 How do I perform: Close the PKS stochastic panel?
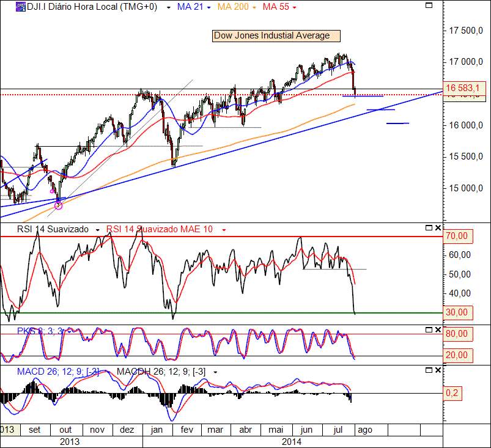tap(438, 330)
